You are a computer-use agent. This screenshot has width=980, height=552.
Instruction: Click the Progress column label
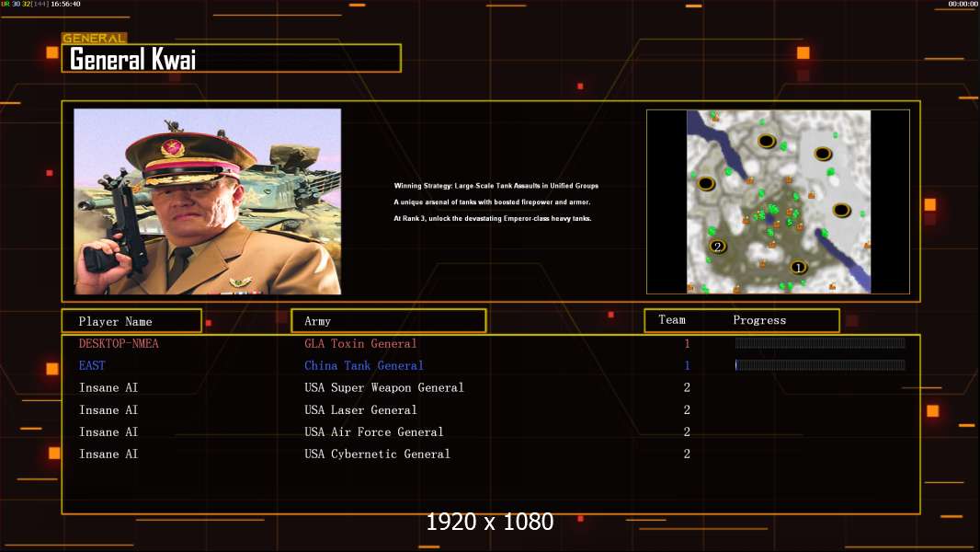tap(759, 320)
